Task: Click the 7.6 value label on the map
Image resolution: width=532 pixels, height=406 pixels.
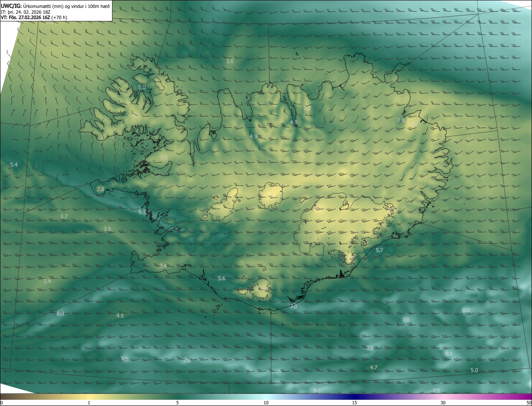Action: [187, 361]
